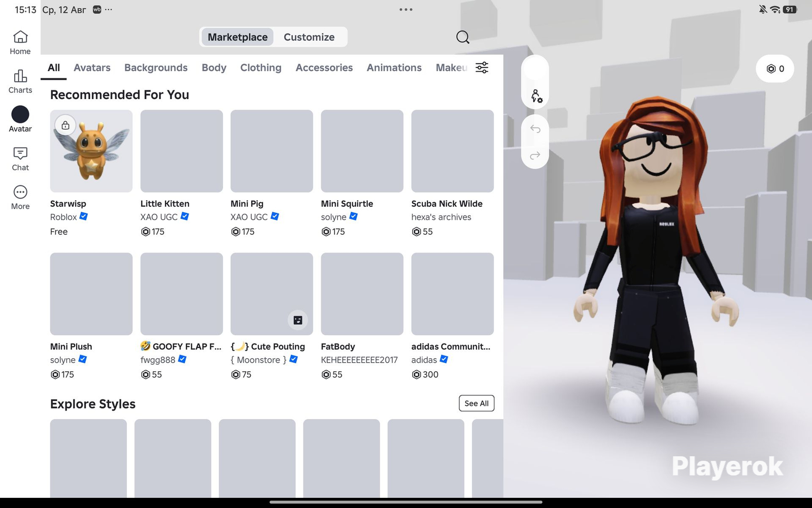Open the Mini Pig item thumbnail
The height and width of the screenshot is (508, 812).
click(x=272, y=151)
